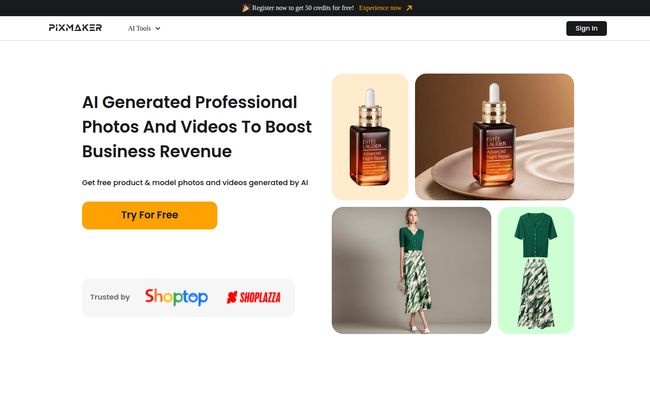Click the Register now banner text
This screenshot has width=650, height=414.
coord(303,8)
